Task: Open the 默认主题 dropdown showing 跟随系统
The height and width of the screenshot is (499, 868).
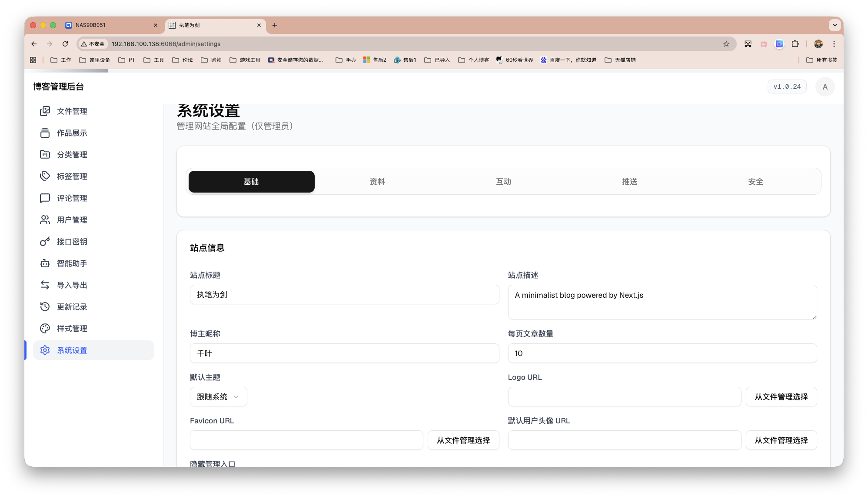Action: 218,396
